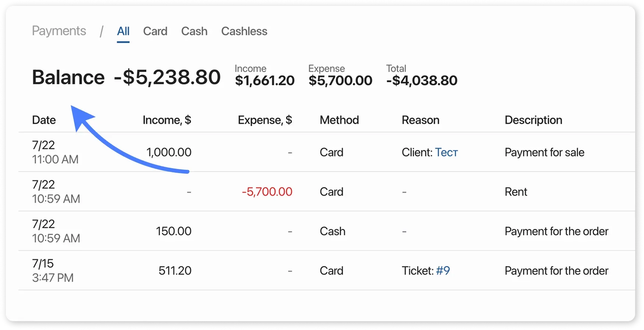Viewport: 644px width, 330px height.
Task: Open ticket #9 link
Action: point(443,271)
